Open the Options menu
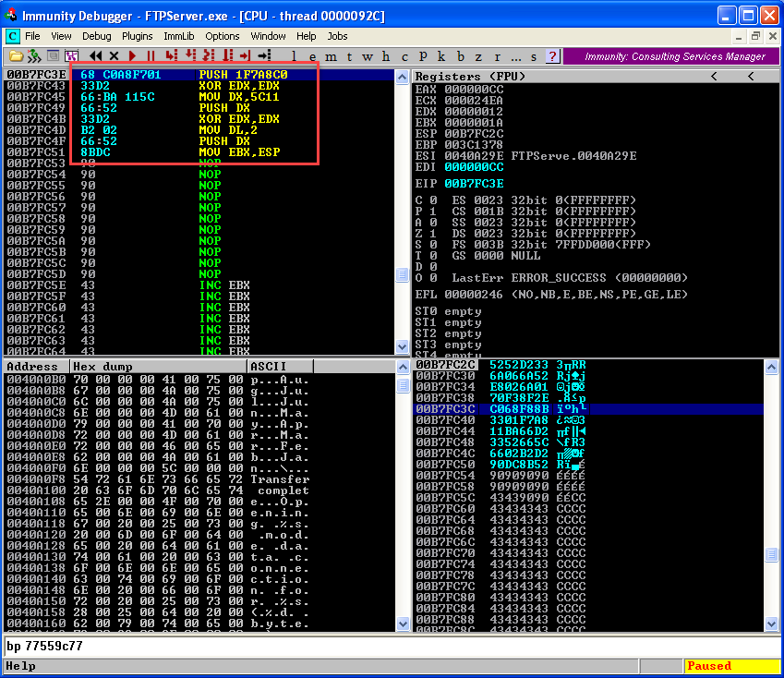Image resolution: width=784 pixels, height=678 pixels. (x=223, y=36)
